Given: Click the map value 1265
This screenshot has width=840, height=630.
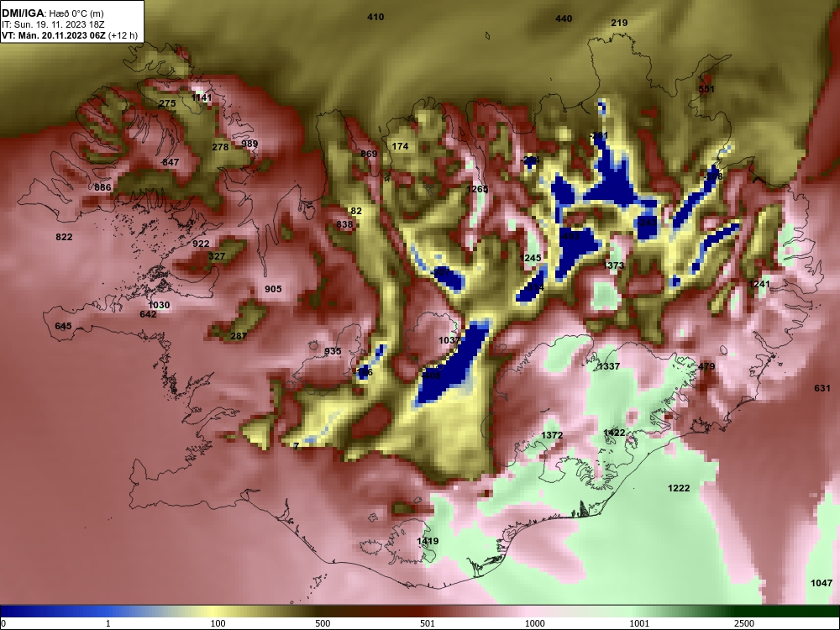Looking at the screenshot, I should click(x=477, y=189).
